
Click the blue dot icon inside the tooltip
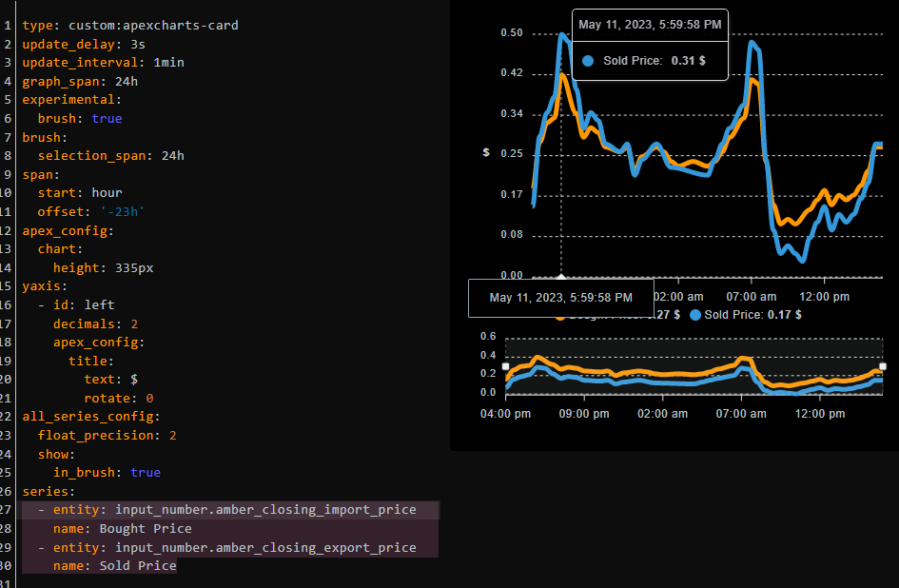point(588,61)
